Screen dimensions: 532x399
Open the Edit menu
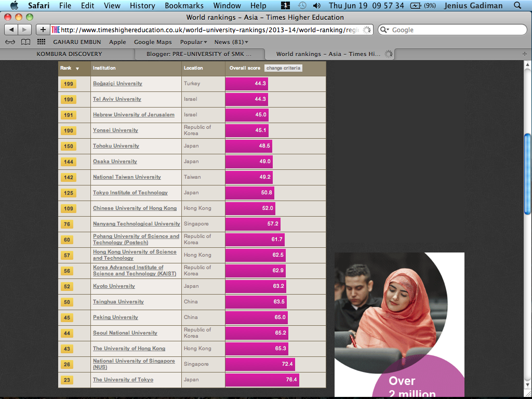click(87, 5)
